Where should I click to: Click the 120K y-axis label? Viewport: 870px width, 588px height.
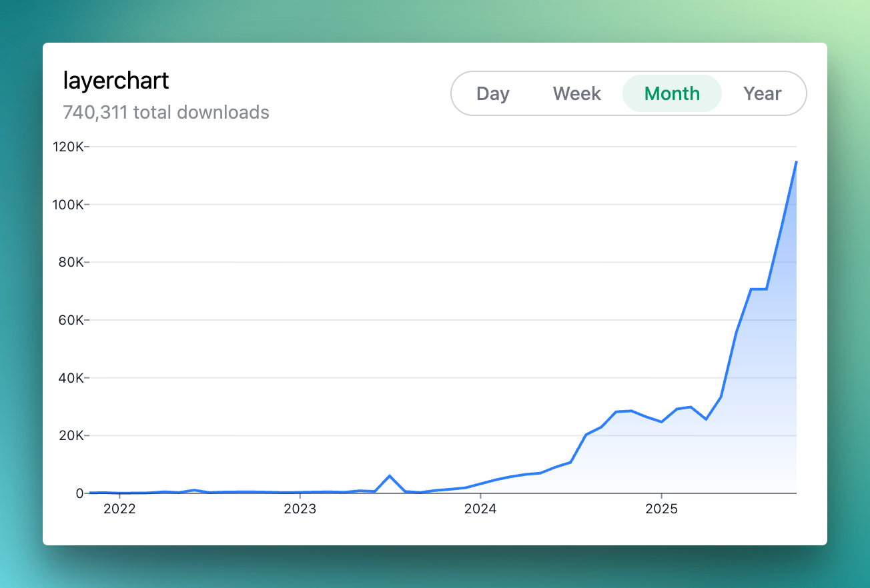[x=67, y=147]
